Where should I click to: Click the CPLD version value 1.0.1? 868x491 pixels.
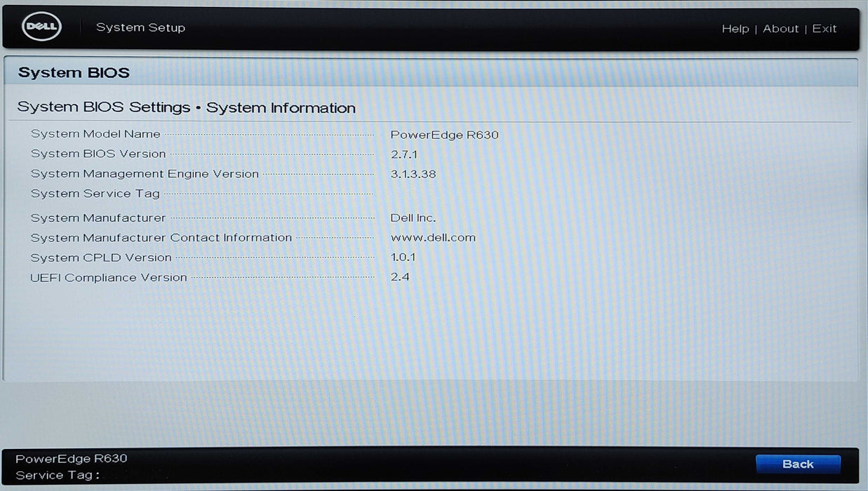tap(403, 257)
